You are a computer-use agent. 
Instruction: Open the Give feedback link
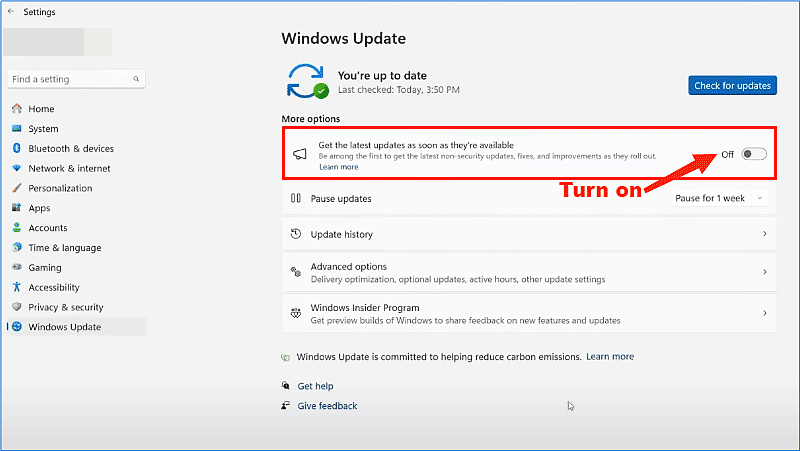point(327,406)
